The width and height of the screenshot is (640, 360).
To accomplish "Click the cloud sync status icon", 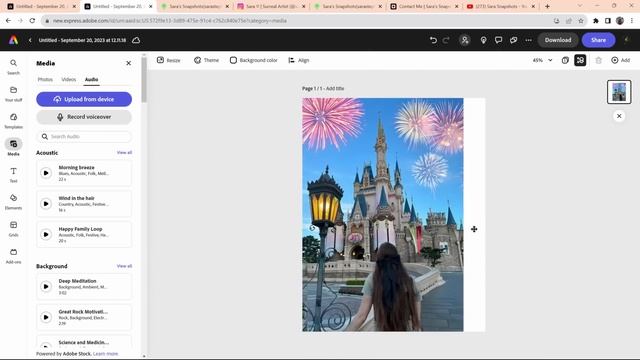I will point(136,40).
